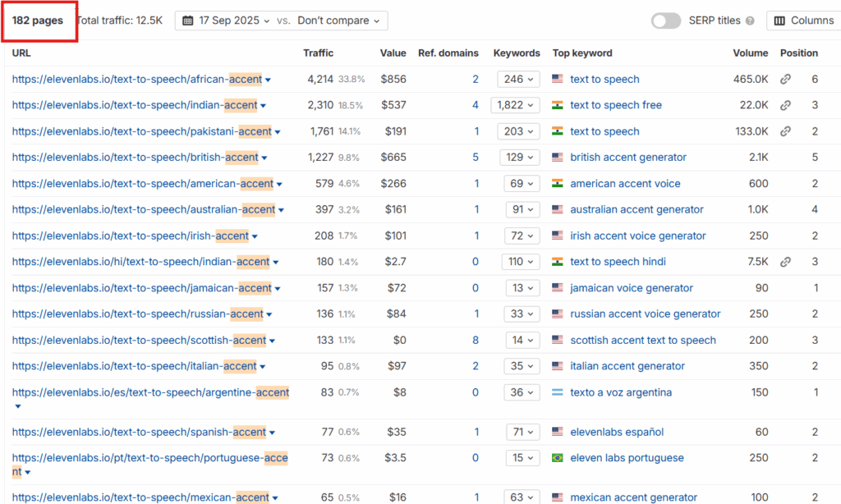Open the Don't compare dropdown

point(338,21)
